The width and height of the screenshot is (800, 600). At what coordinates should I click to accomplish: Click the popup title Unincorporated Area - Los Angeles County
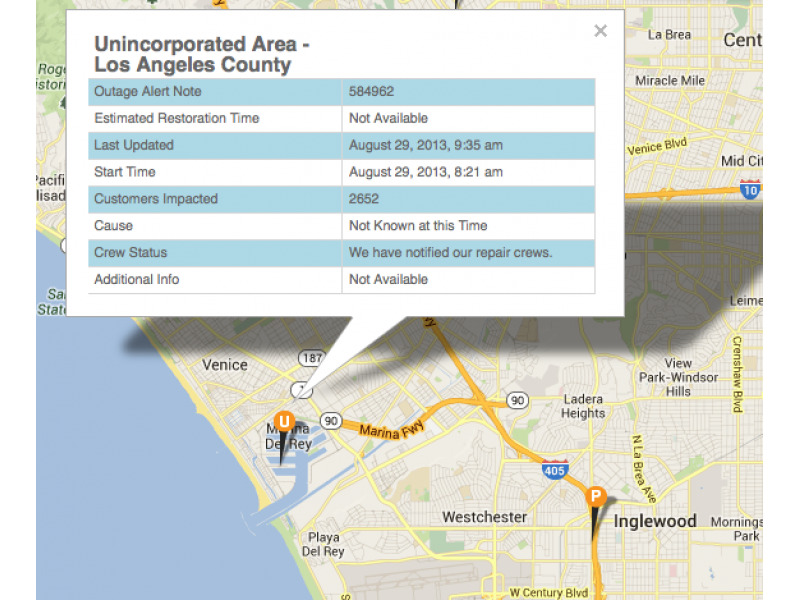[x=201, y=54]
